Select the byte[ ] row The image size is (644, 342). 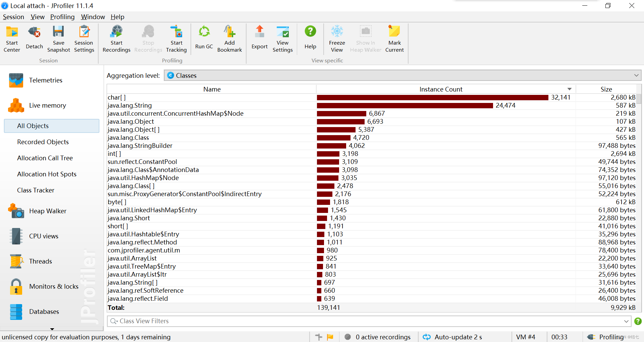pyautogui.click(x=371, y=202)
